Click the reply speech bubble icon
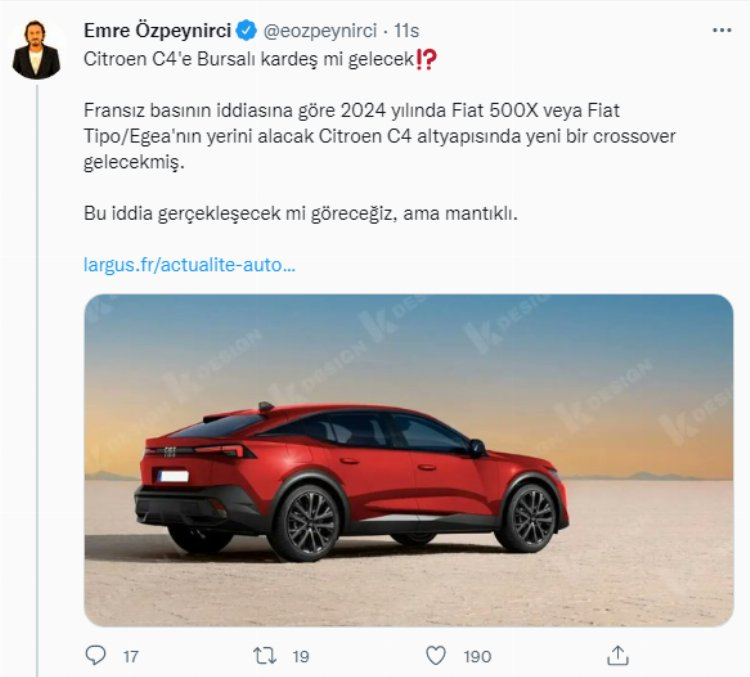The width and height of the screenshot is (750, 677). point(95,655)
